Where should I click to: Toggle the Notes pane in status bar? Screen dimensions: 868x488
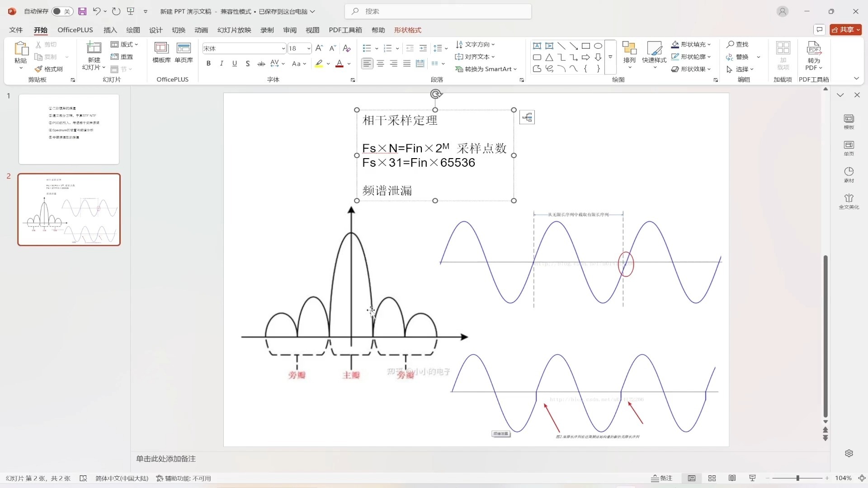pyautogui.click(x=662, y=478)
